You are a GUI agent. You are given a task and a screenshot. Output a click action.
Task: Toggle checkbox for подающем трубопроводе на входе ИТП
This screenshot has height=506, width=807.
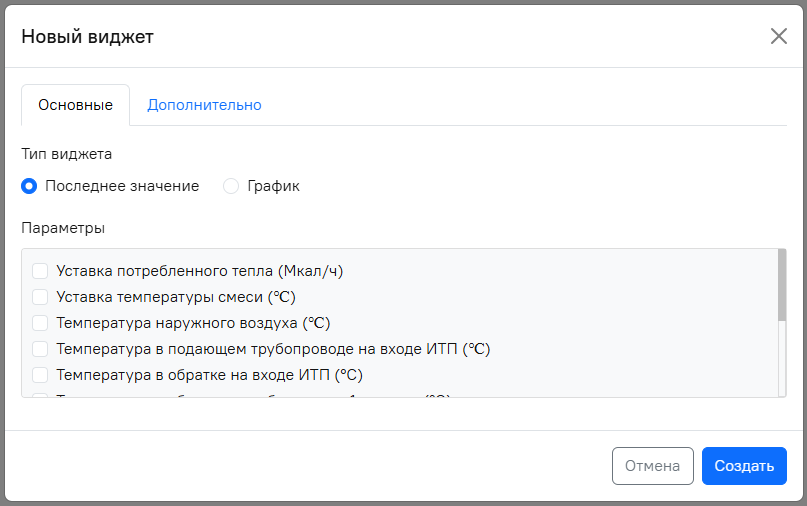pos(40,349)
